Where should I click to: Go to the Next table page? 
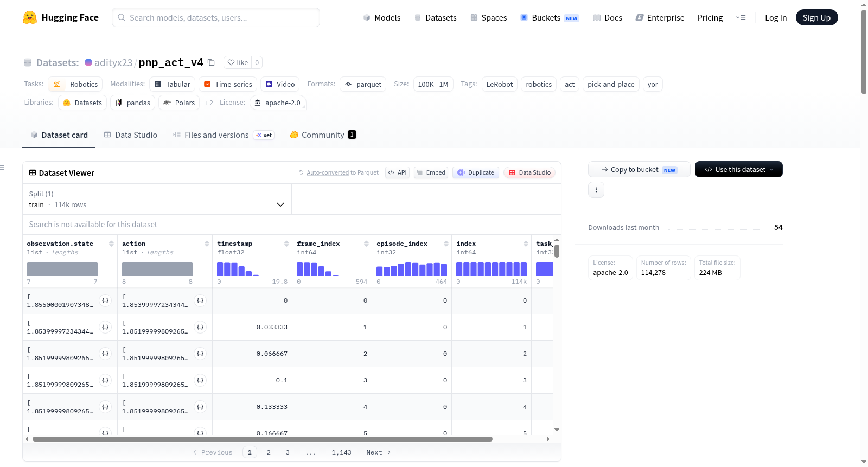point(379,452)
